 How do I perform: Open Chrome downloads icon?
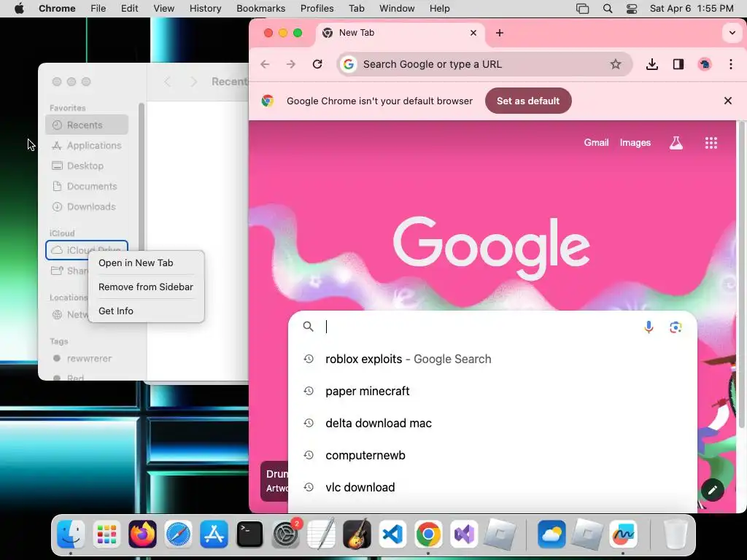click(x=652, y=64)
